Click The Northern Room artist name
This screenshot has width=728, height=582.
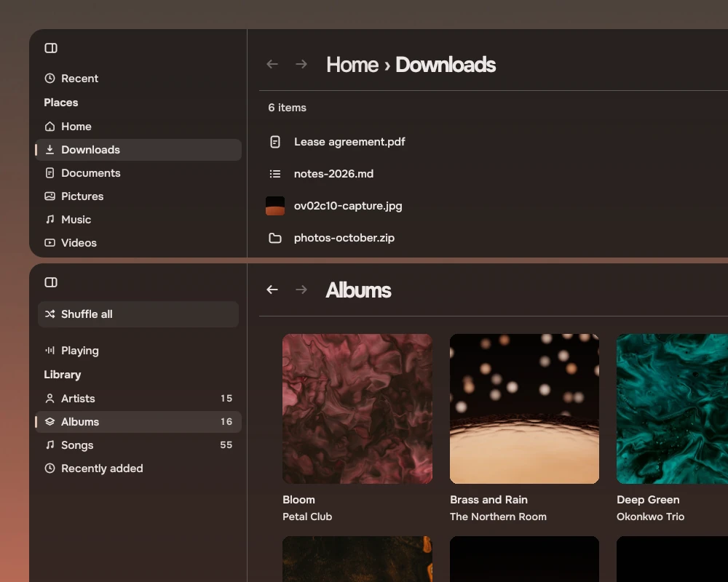click(498, 517)
